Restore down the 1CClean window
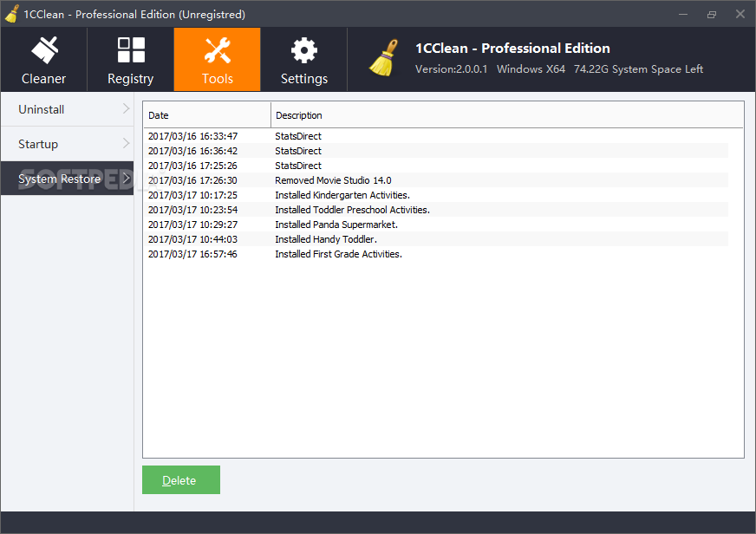The width and height of the screenshot is (756, 534). 712,14
